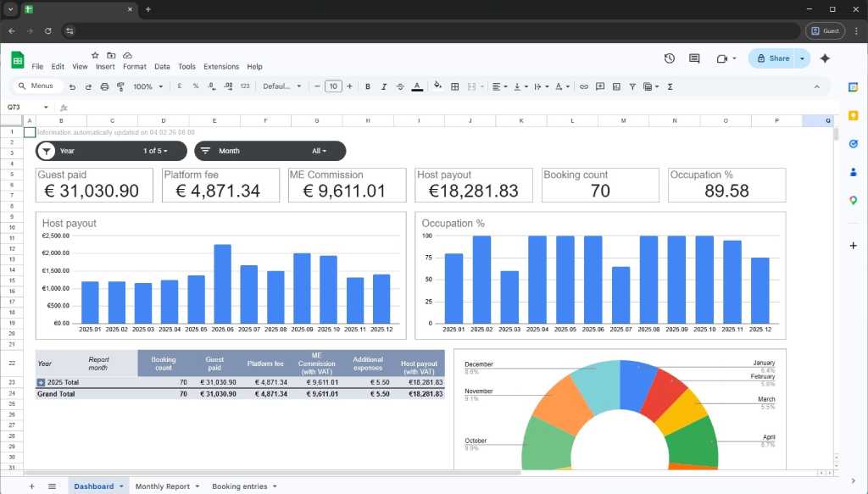Increase font size with plus
This screenshot has width=868, height=494.
[349, 86]
